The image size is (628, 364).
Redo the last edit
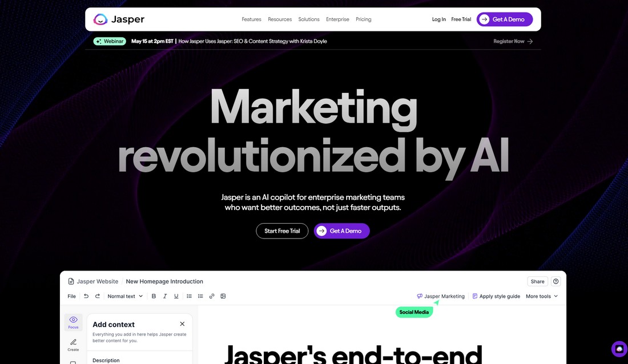[x=97, y=296]
